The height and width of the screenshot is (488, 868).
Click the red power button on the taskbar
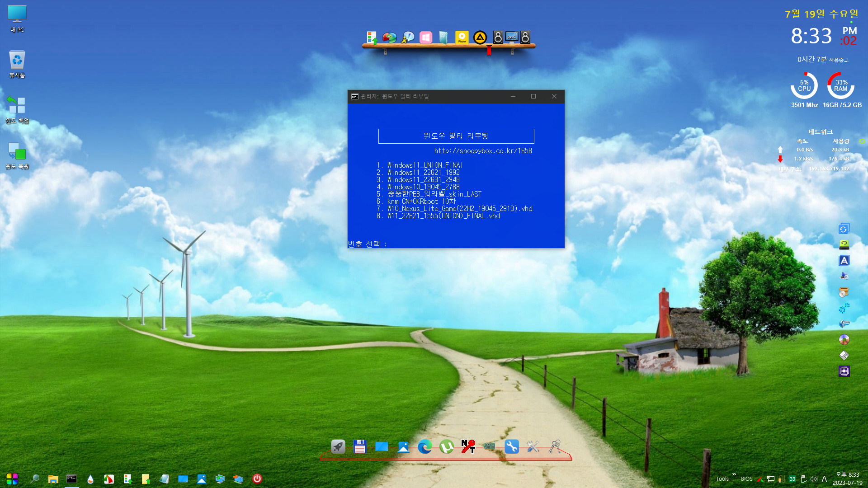click(x=257, y=479)
